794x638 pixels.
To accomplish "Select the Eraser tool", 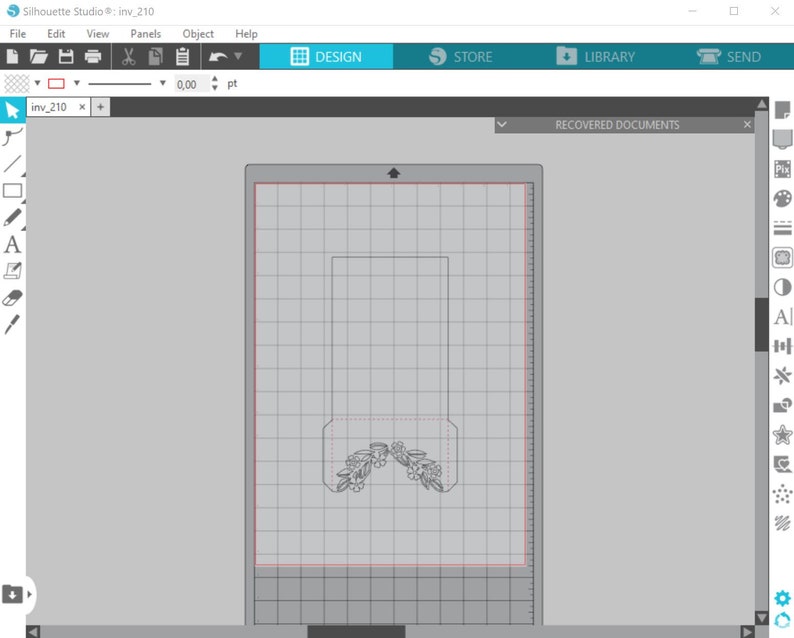I will pyautogui.click(x=12, y=298).
